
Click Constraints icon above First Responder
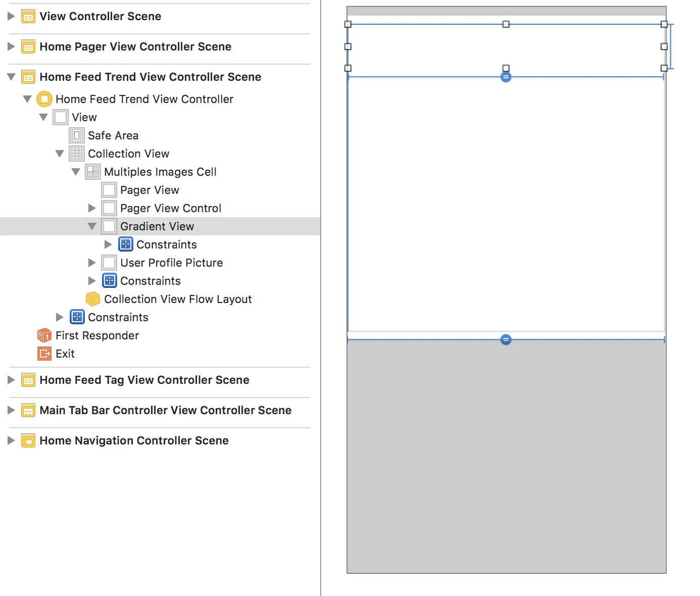(x=77, y=317)
